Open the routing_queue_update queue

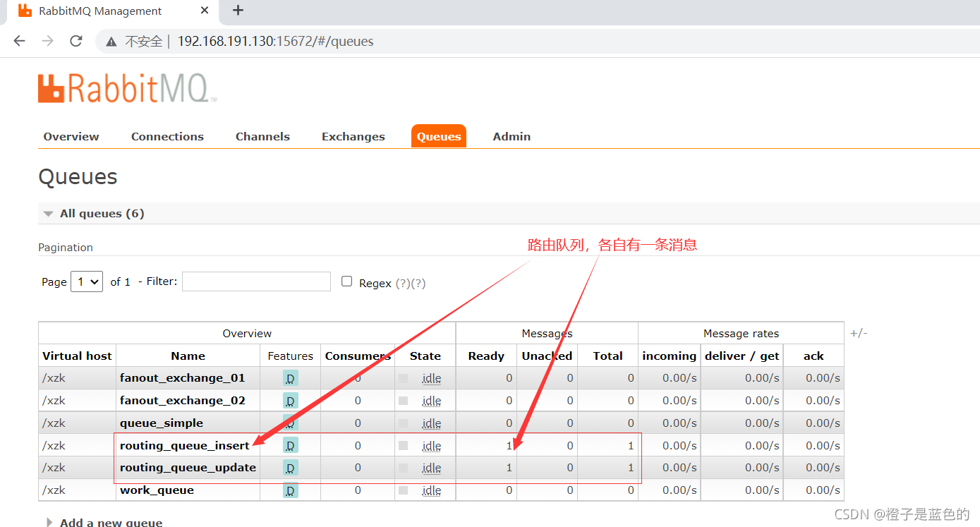(188, 468)
